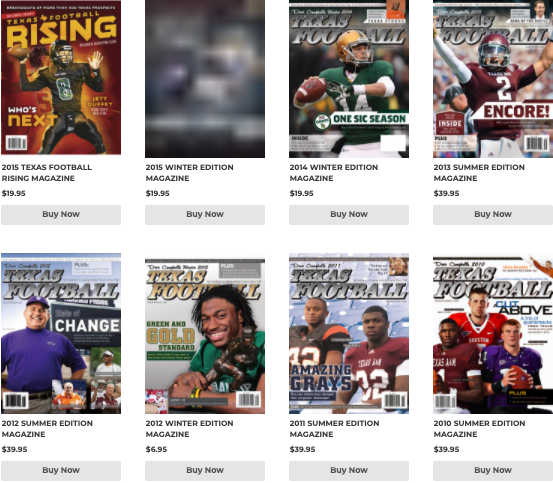Open the 2015 Texas Football Rising cover image
The width and height of the screenshot is (553, 483).
tap(61, 78)
